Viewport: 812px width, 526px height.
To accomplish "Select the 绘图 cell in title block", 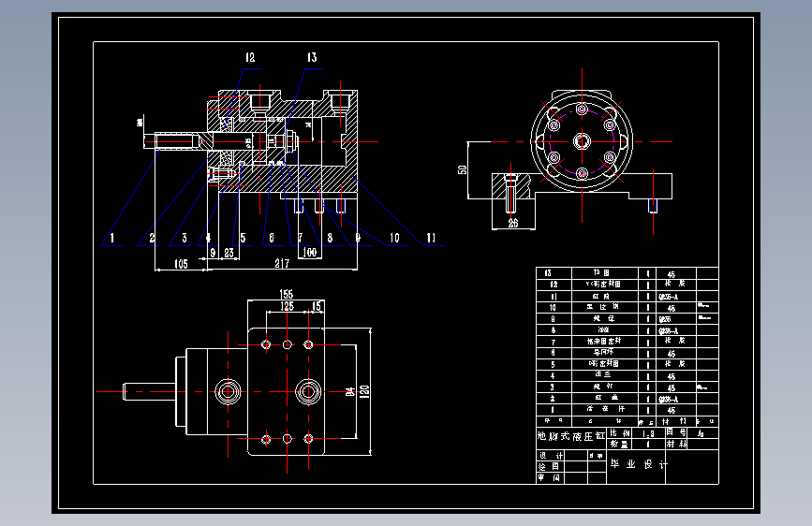I will pos(549,466).
